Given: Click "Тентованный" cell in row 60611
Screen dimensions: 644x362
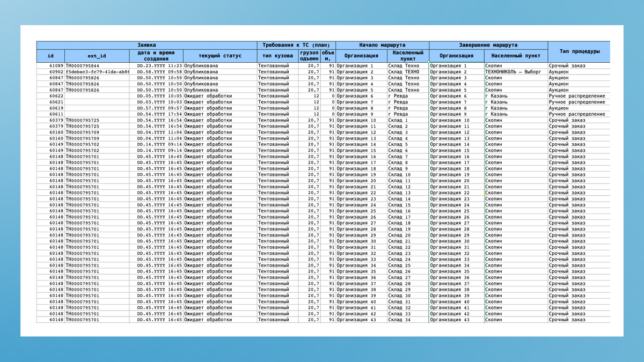Looking at the screenshot, I should [x=277, y=114].
